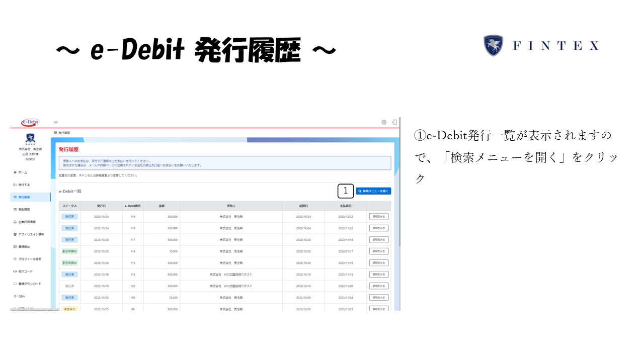Click the 発行済 status badge for e-Debit 119
Viewport: 644px width, 362px height.
(x=69, y=217)
